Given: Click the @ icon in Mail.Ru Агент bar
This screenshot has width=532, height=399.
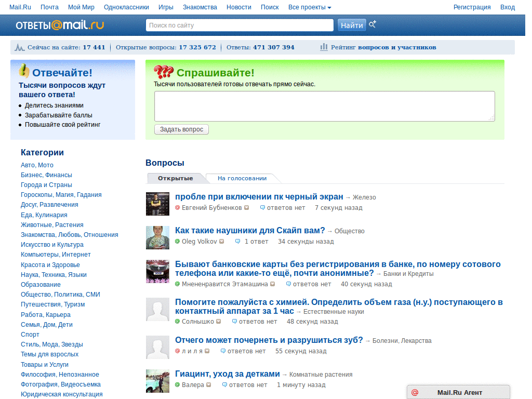Looking at the screenshot, I should (x=415, y=393).
